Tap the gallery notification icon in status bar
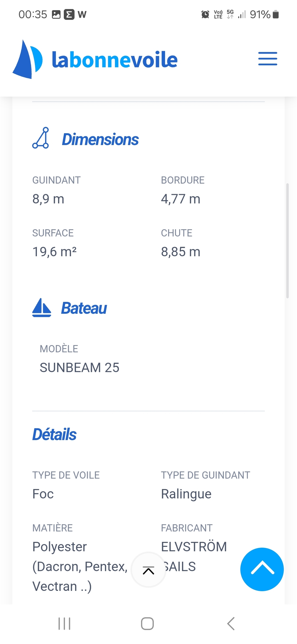 click(x=56, y=14)
